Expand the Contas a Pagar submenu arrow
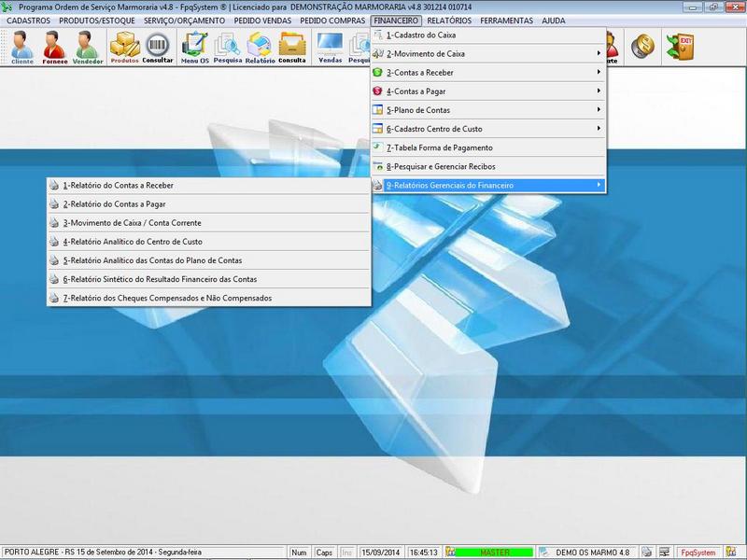Screen dimensions: 747x560 coord(599,91)
